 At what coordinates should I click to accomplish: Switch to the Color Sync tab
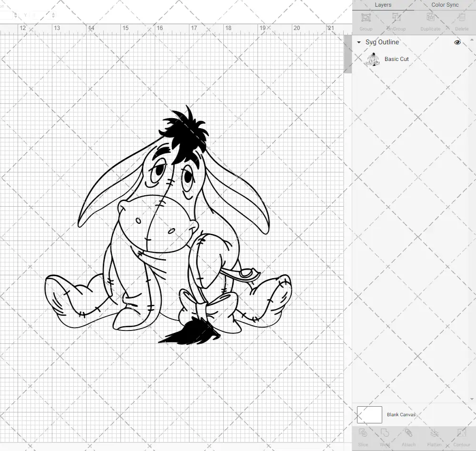click(x=445, y=5)
